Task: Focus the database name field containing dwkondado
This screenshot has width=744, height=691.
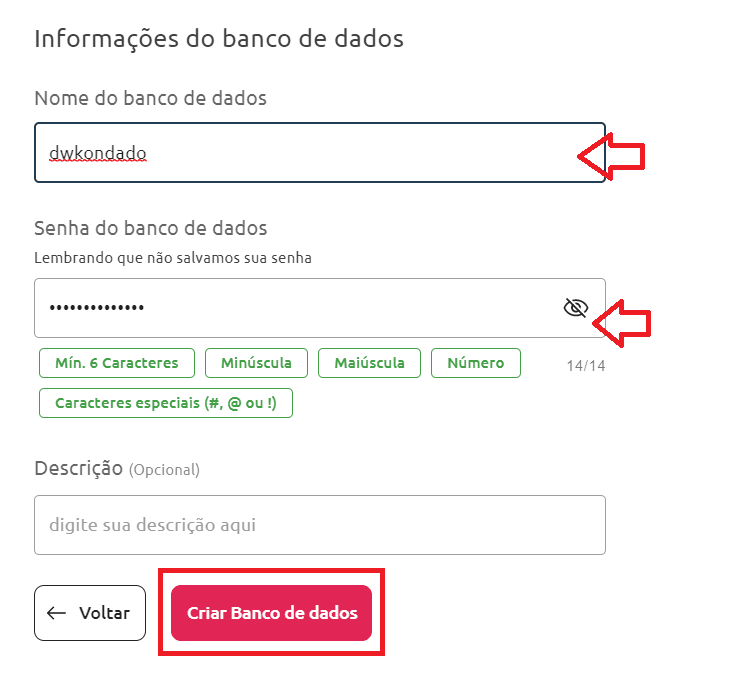Action: [x=300, y=153]
